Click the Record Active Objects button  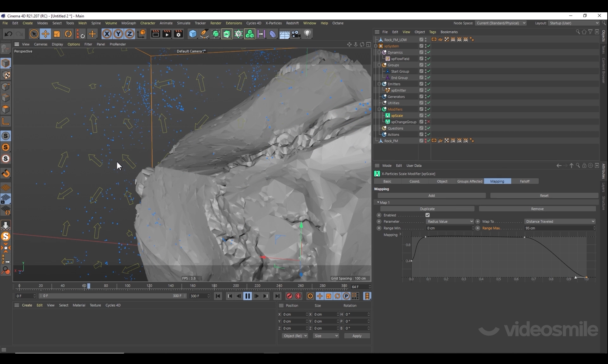[289, 296]
